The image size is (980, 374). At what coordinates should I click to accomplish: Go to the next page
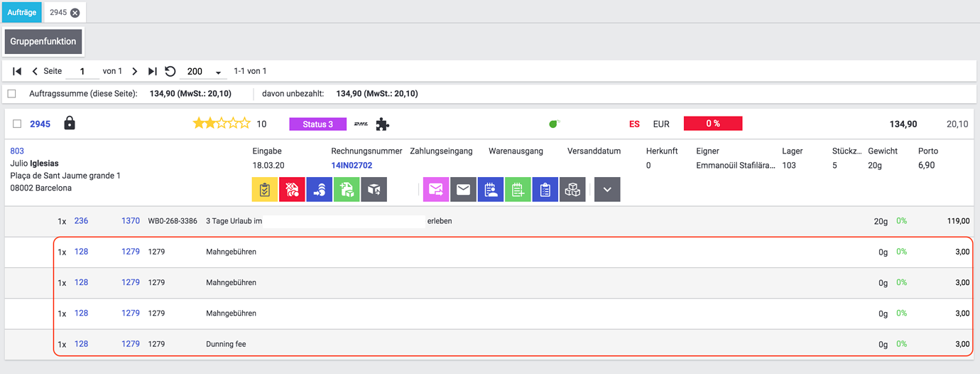[135, 71]
